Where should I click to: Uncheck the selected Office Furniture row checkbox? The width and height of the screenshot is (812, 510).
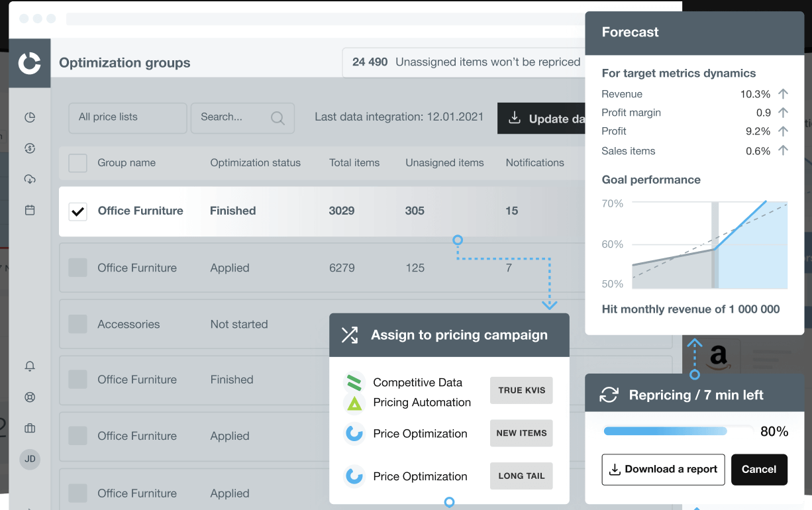pos(77,211)
